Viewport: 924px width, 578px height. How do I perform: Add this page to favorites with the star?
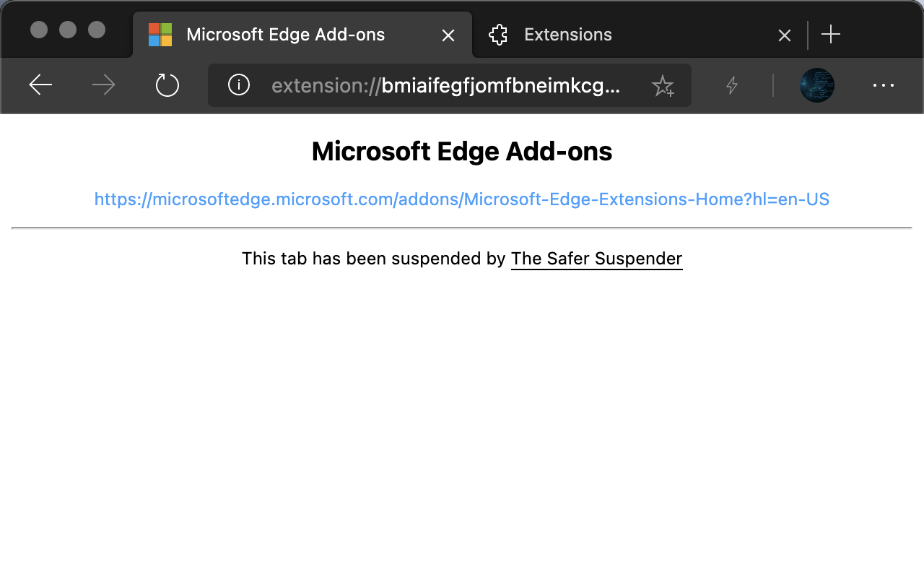click(662, 86)
